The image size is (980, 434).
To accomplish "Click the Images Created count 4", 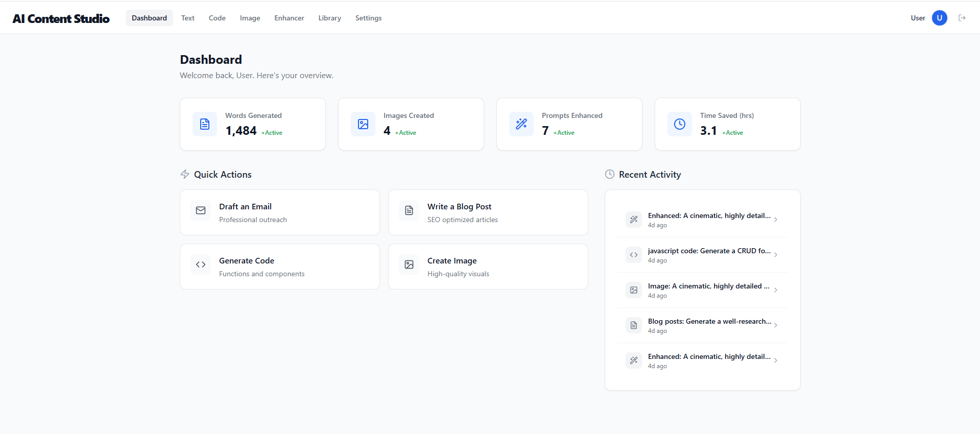I will pyautogui.click(x=387, y=131).
